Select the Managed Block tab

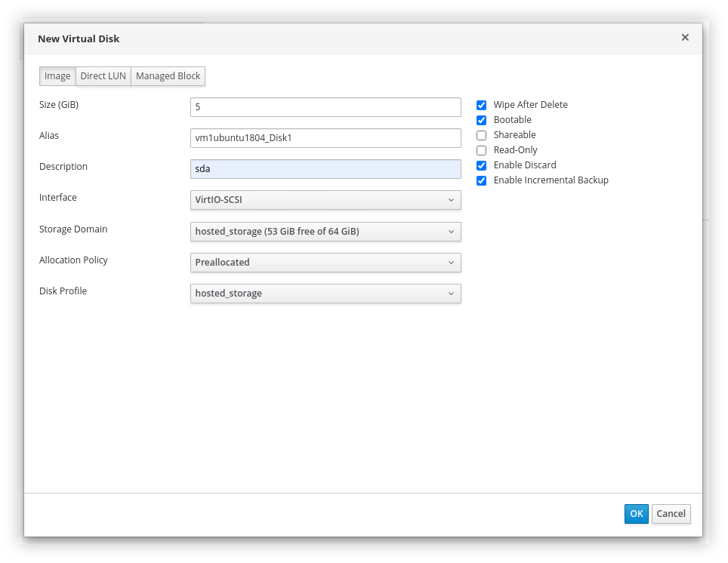(168, 76)
